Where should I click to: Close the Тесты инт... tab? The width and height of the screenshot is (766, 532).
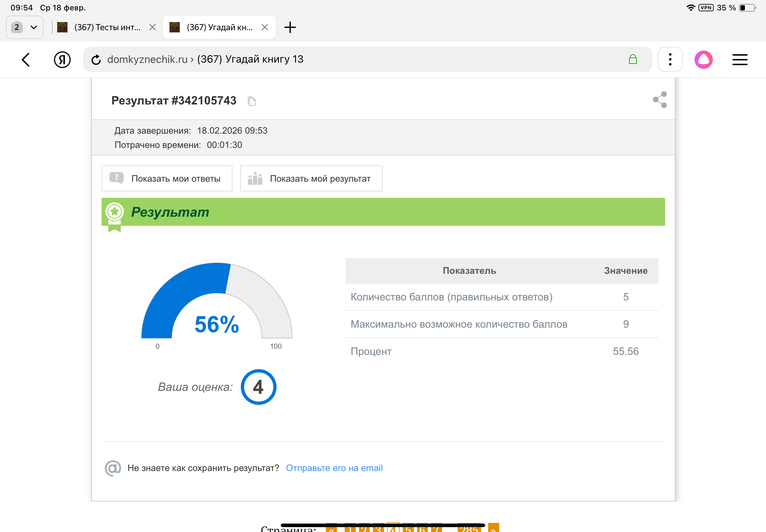153,27
